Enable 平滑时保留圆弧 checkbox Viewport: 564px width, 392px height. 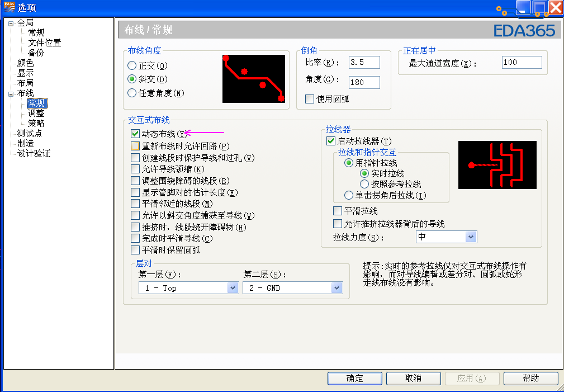click(x=135, y=250)
